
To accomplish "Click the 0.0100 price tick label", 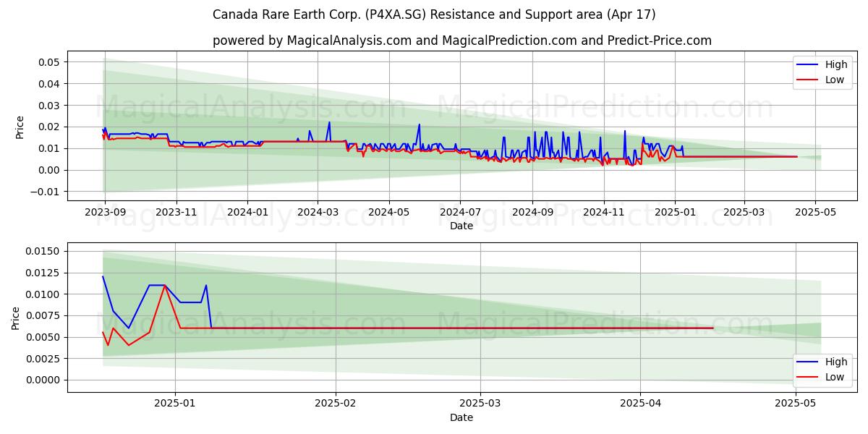I will click(44, 294).
